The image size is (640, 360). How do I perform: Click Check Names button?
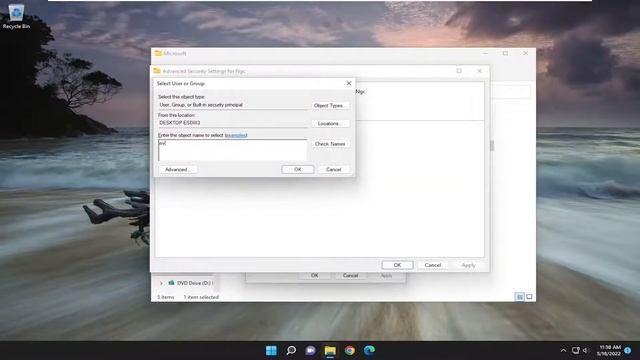[x=330, y=144]
